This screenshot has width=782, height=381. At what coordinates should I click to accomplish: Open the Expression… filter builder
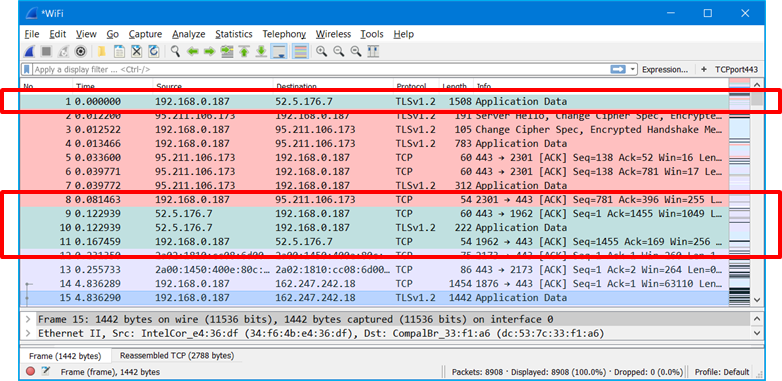pyautogui.click(x=665, y=69)
